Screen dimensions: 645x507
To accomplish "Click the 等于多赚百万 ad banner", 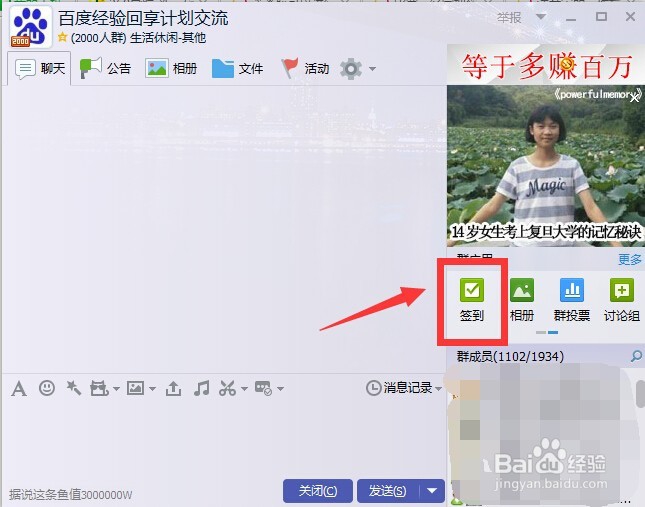I will (x=546, y=65).
